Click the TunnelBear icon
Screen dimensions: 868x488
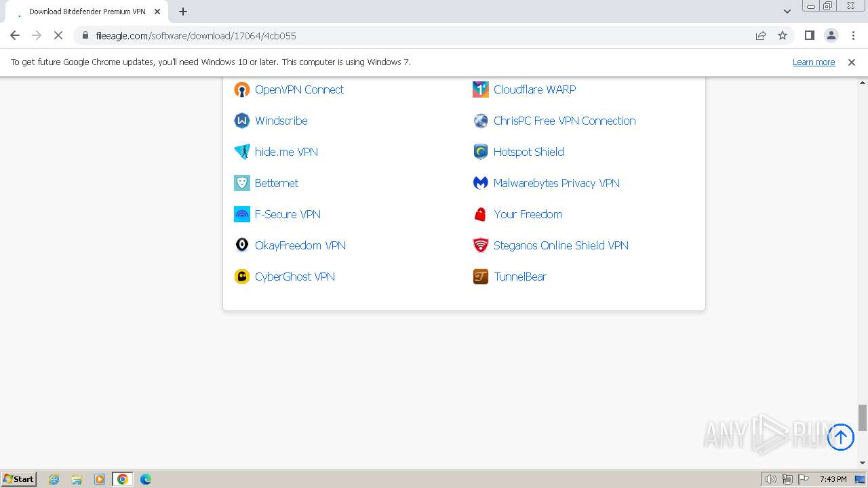click(481, 277)
